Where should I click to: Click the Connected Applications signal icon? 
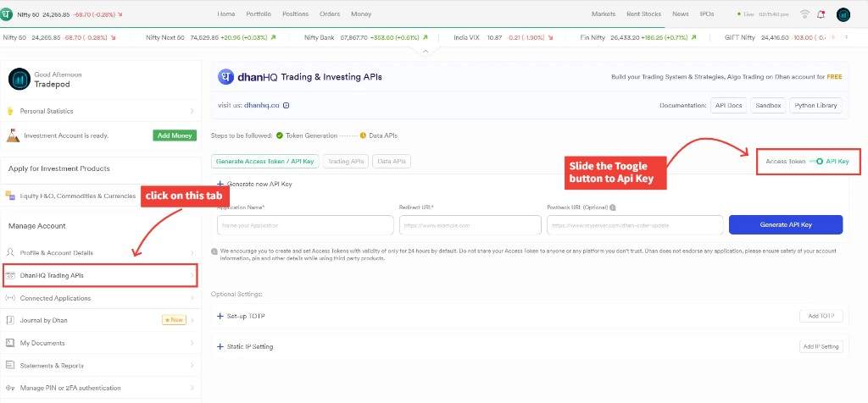coord(10,298)
